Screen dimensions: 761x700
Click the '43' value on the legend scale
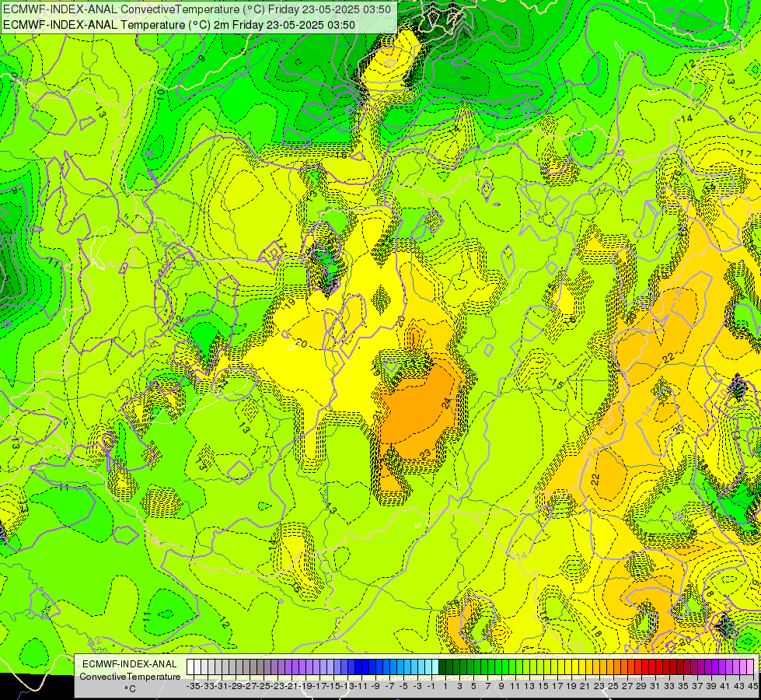[740, 686]
